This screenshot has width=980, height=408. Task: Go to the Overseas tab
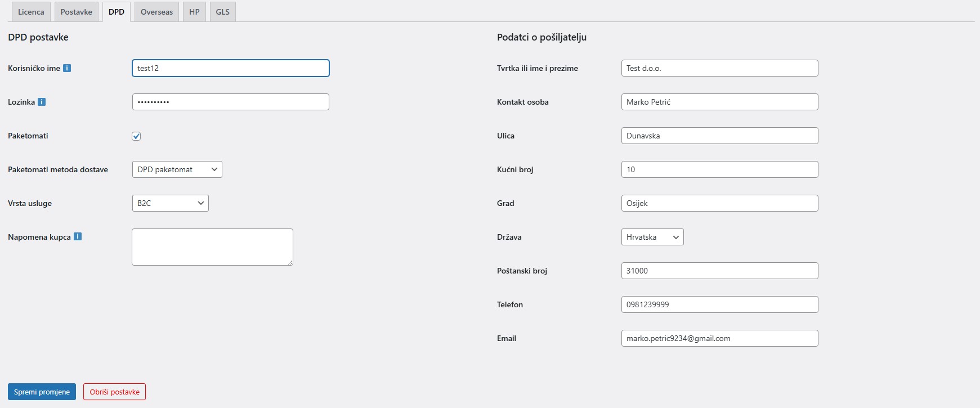156,12
